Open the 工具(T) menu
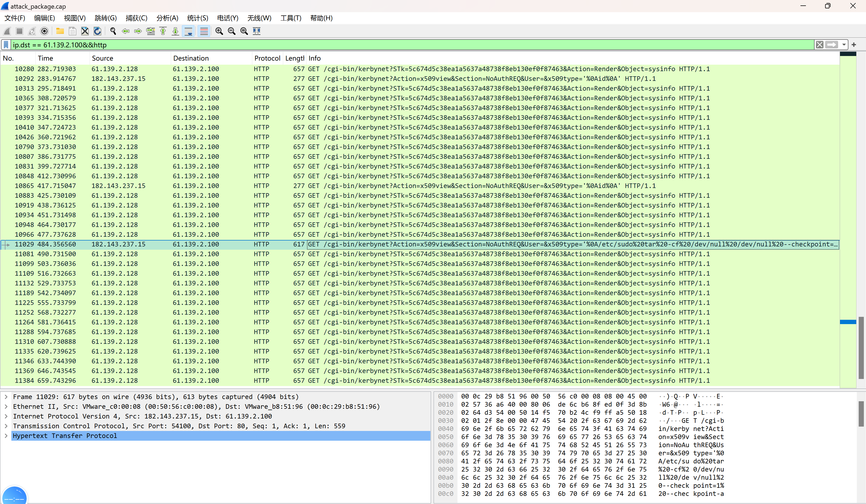The height and width of the screenshot is (504, 866). point(291,18)
